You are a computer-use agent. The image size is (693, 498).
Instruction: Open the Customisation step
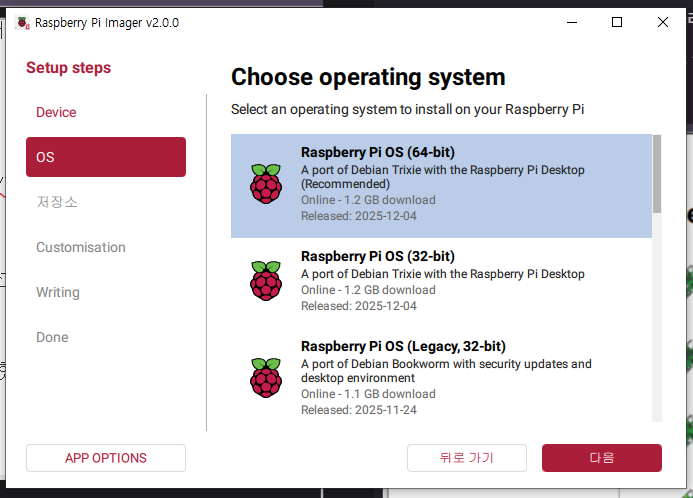(x=81, y=247)
